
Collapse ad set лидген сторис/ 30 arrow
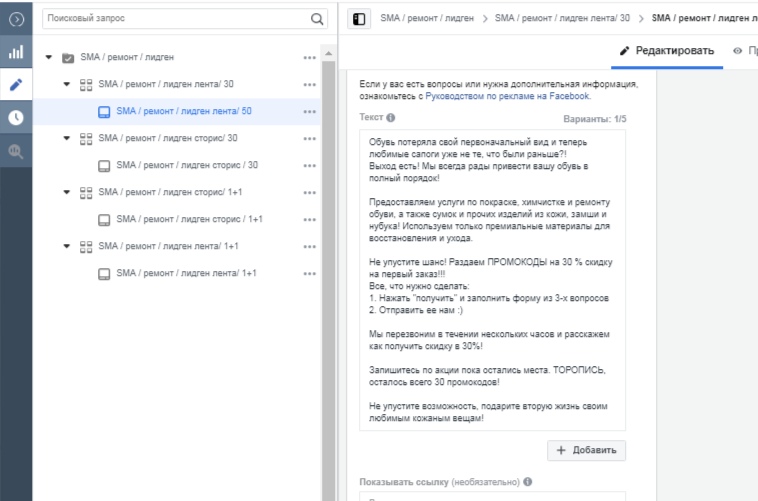pyautogui.click(x=67, y=138)
